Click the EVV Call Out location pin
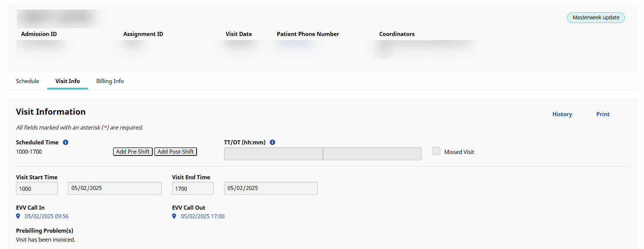Image resolution: width=644 pixels, height=249 pixels. (174, 216)
